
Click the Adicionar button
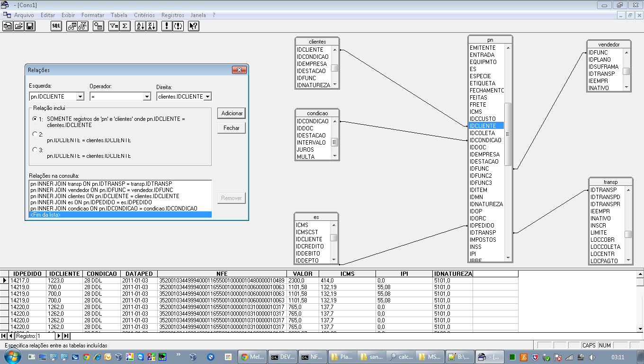[232, 113]
